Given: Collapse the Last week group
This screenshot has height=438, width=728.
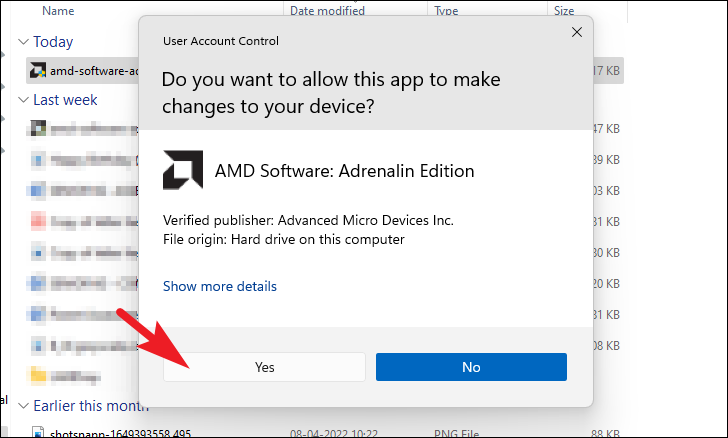Looking at the screenshot, I should click(23, 100).
